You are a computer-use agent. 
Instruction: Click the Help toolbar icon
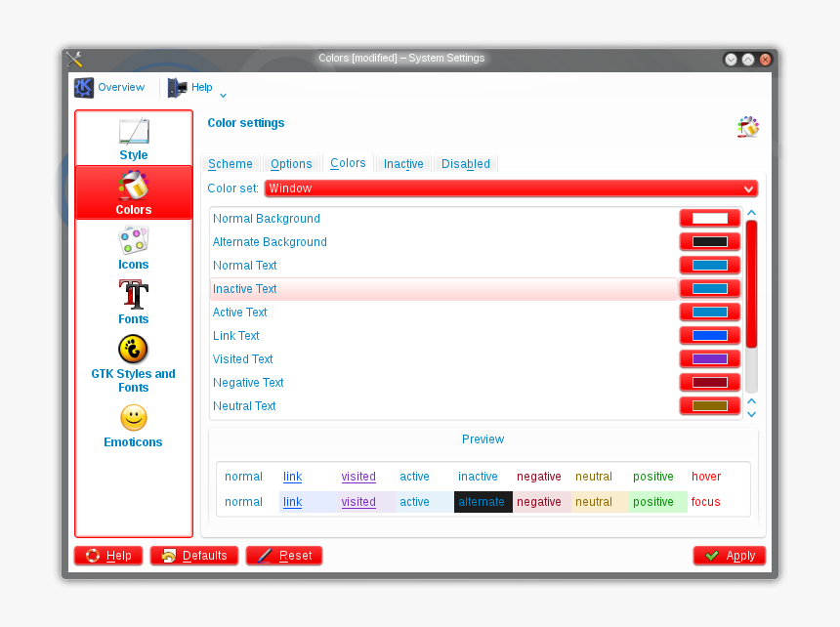[x=177, y=88]
